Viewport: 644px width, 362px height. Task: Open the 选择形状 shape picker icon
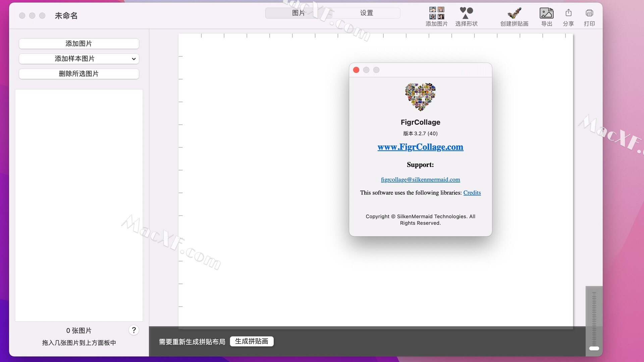pos(466,13)
